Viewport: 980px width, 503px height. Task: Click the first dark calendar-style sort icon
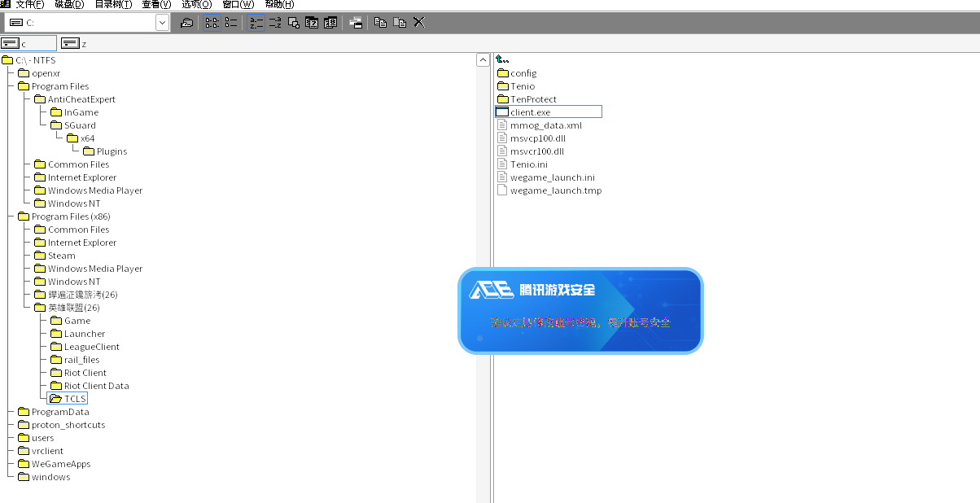click(312, 23)
